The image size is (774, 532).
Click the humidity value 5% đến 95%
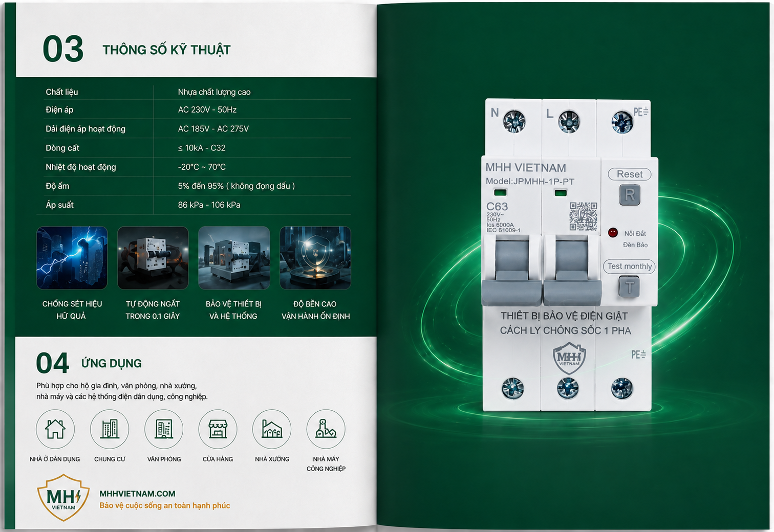point(236,186)
